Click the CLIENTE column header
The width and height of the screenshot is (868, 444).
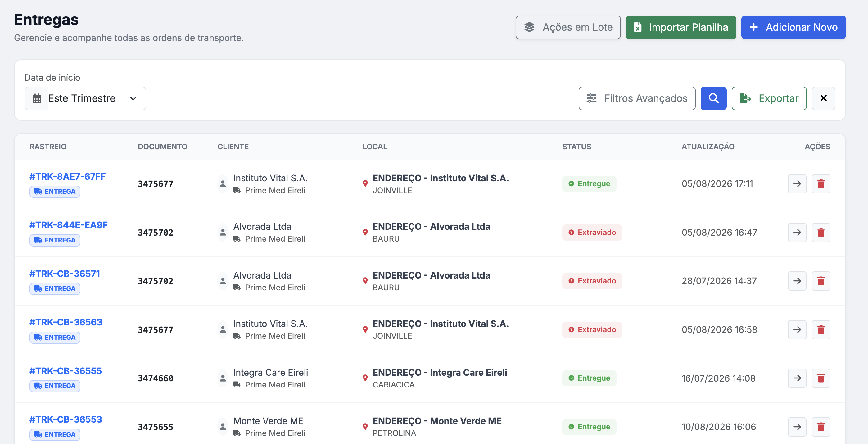233,147
